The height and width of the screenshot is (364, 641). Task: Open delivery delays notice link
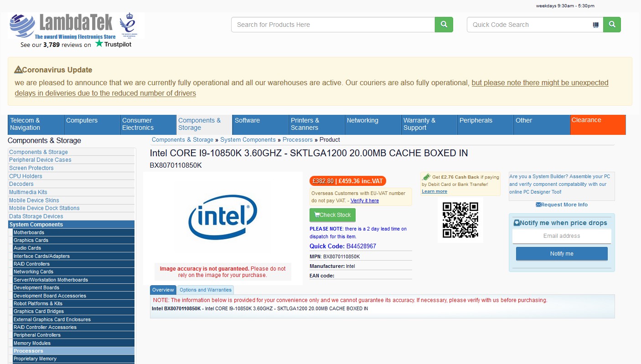tap(311, 88)
